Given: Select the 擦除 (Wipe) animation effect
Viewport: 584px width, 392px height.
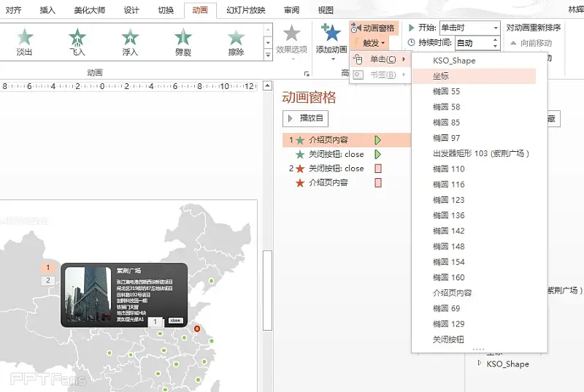Looking at the screenshot, I should (236, 41).
